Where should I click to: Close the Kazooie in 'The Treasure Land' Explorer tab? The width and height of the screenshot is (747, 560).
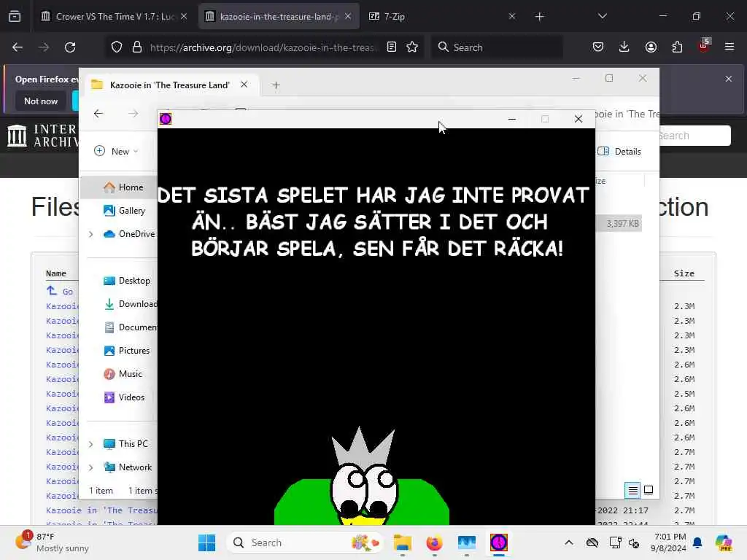tap(244, 85)
